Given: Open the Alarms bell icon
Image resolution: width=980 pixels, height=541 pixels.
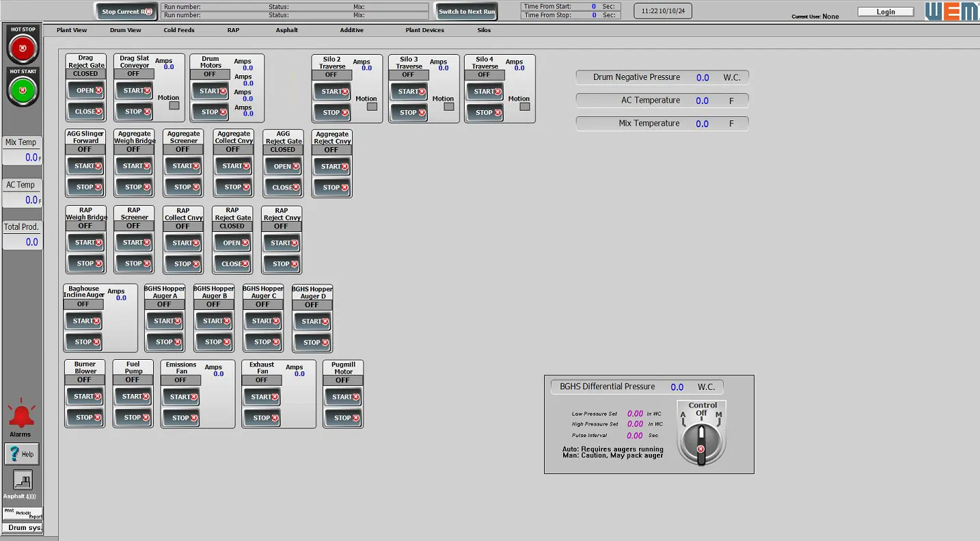Looking at the screenshot, I should 21,414.
